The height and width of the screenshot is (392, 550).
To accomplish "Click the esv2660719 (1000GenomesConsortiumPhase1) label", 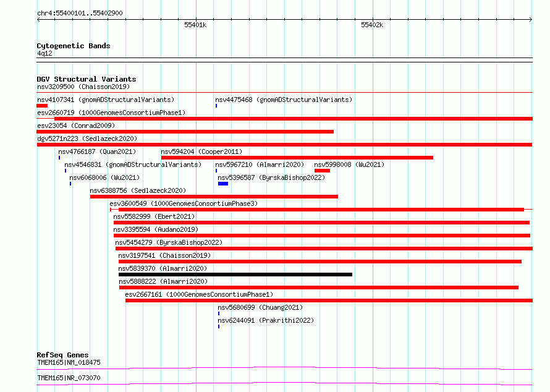I will pos(111,113).
